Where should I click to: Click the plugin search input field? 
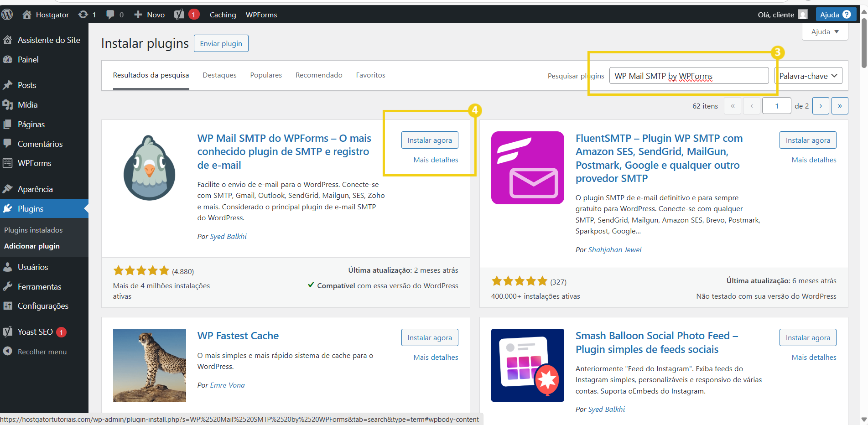[x=689, y=76]
